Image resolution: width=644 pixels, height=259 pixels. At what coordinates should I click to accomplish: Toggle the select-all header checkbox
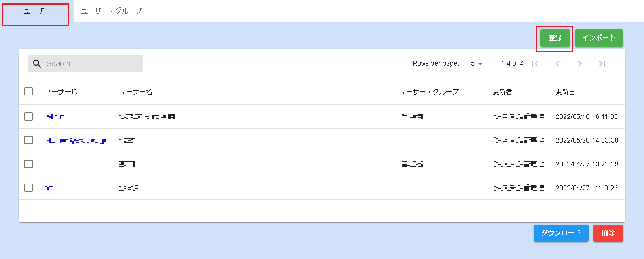click(28, 91)
